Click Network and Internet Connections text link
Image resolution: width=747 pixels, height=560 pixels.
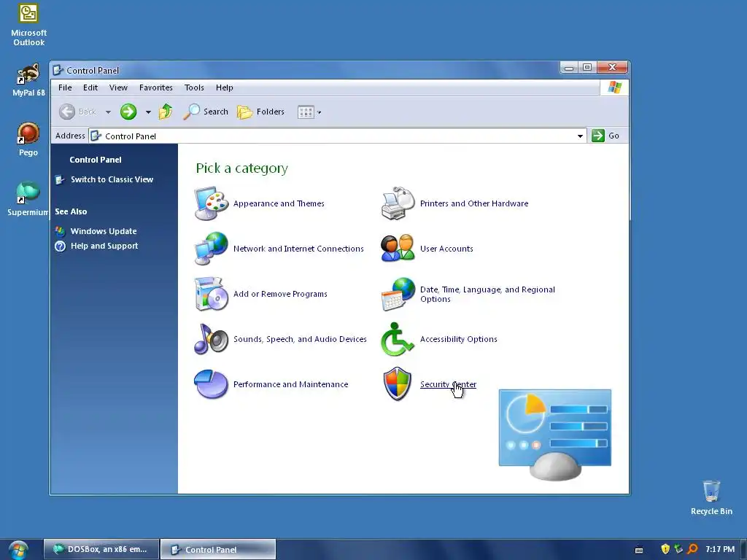tap(298, 249)
